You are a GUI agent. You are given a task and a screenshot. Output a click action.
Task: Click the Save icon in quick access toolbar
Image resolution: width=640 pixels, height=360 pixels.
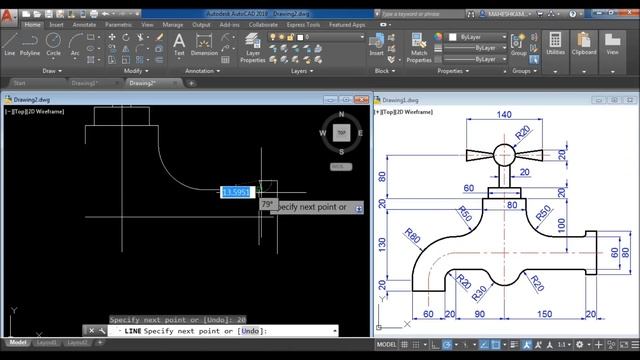coord(49,14)
